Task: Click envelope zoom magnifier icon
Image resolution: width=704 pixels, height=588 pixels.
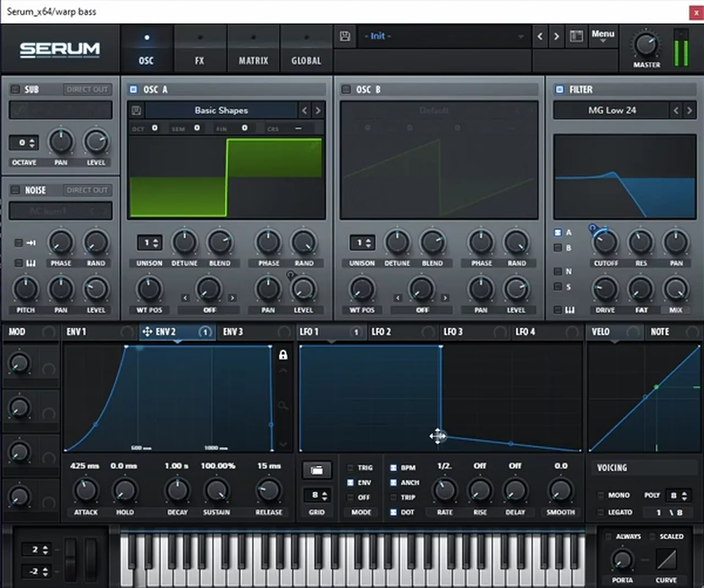Action: tap(283, 407)
